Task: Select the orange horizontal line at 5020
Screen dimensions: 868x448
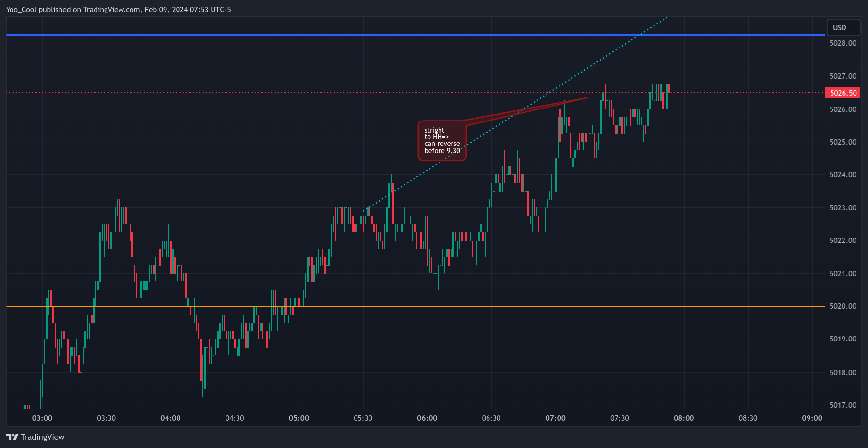Action: (x=416, y=306)
